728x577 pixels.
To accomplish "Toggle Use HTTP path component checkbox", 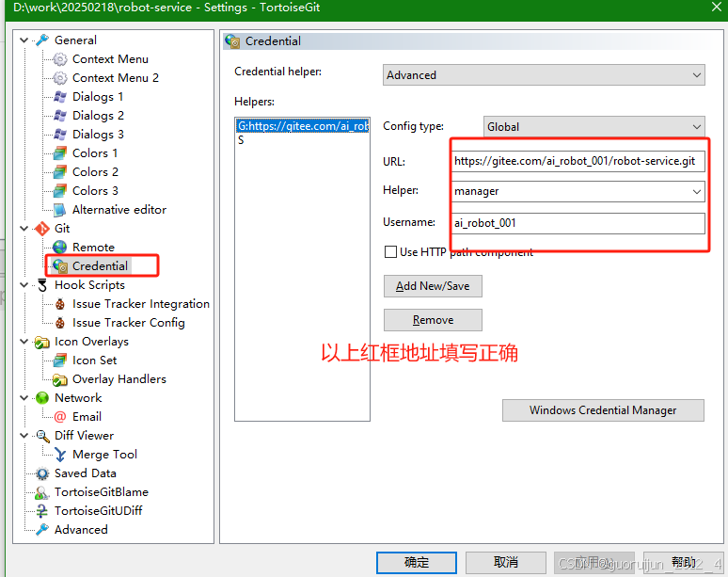I will [x=390, y=252].
